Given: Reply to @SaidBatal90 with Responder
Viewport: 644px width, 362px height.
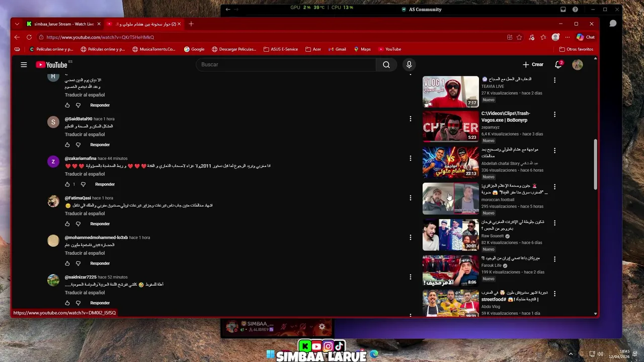Looking at the screenshot, I should (100, 145).
